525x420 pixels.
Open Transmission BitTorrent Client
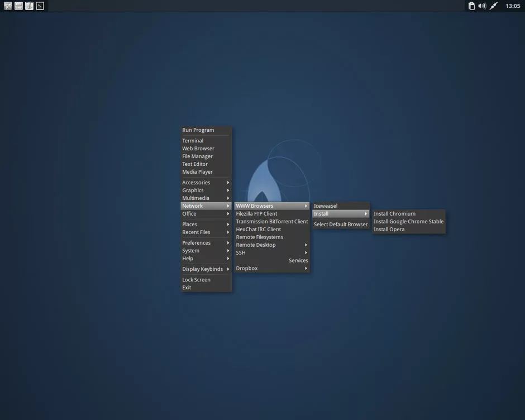[272, 221]
